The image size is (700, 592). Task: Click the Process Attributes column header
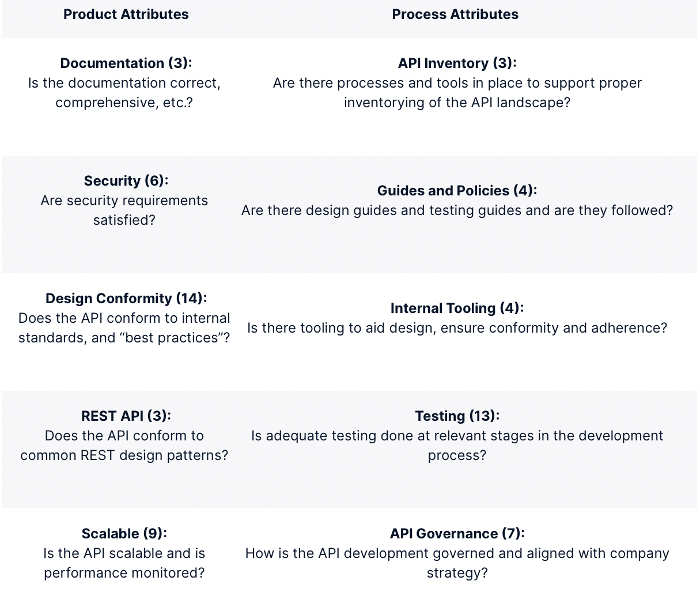pos(455,14)
